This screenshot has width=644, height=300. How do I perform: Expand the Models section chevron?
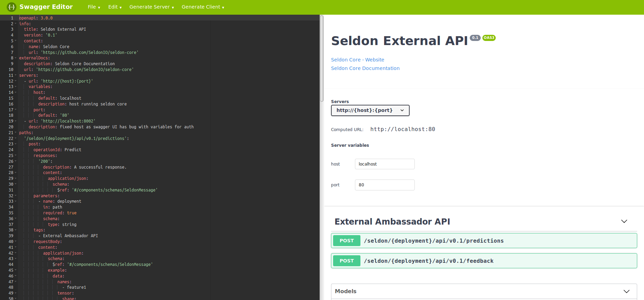coord(626,291)
